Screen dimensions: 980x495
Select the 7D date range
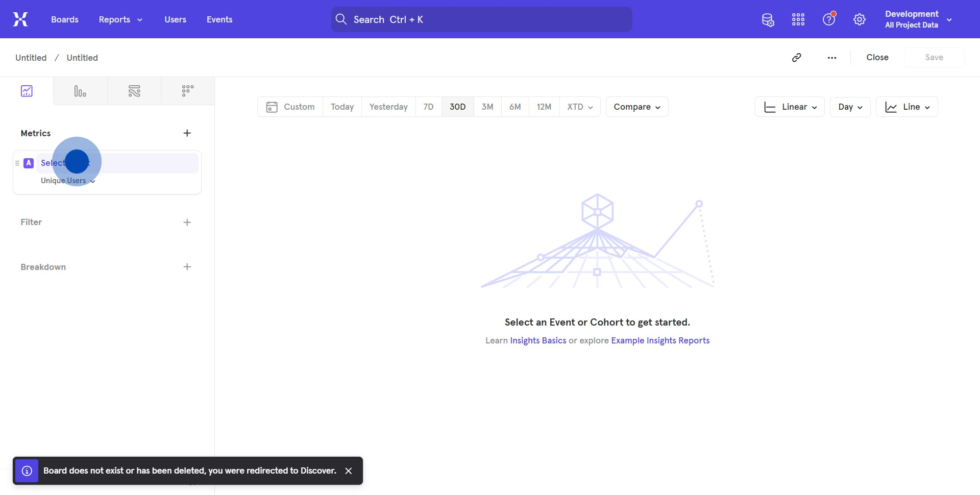coord(428,107)
